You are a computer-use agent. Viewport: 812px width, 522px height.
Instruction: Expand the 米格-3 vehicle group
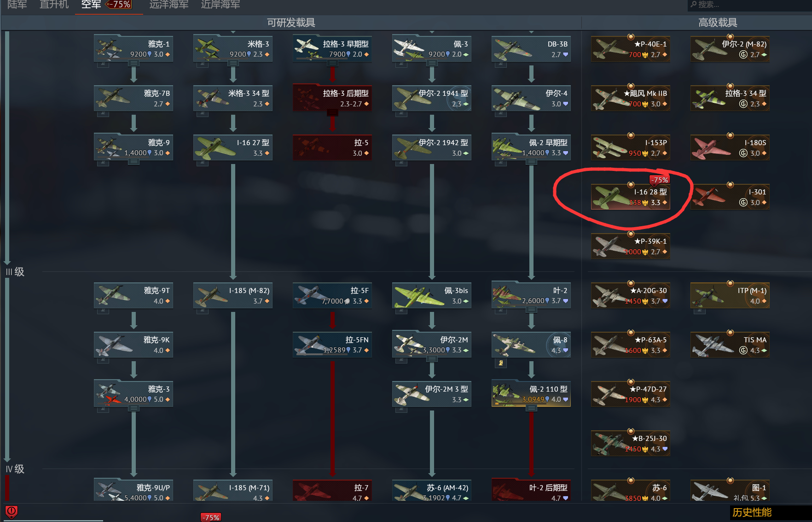pos(233,63)
